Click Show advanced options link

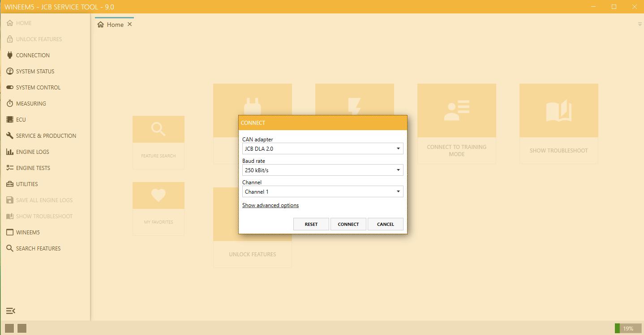[x=270, y=205]
